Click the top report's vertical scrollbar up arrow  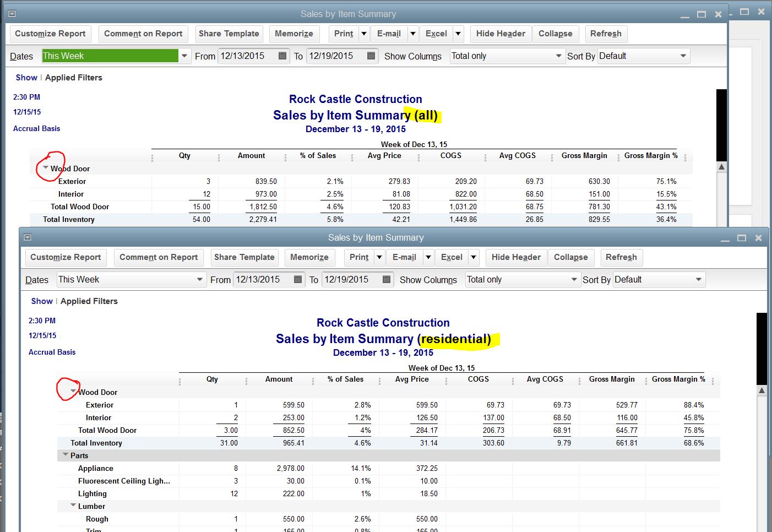tap(721, 165)
